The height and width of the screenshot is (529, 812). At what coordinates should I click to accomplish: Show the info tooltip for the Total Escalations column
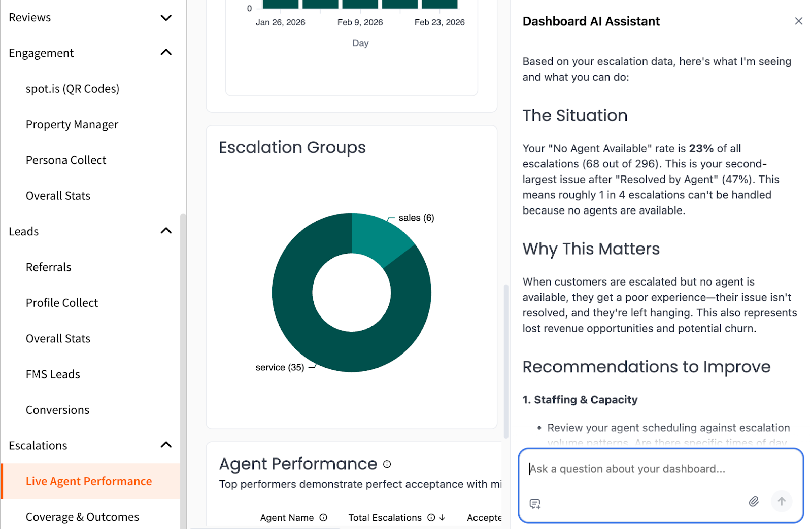[x=431, y=517]
